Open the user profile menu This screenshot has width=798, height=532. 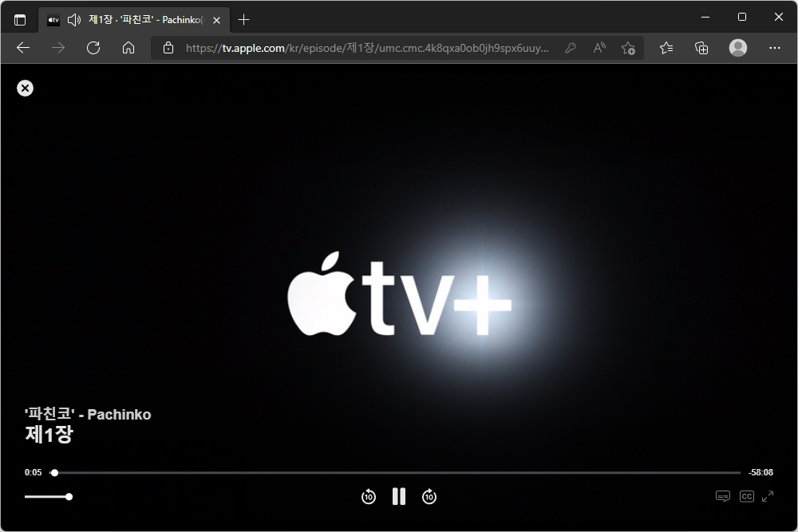pos(738,48)
